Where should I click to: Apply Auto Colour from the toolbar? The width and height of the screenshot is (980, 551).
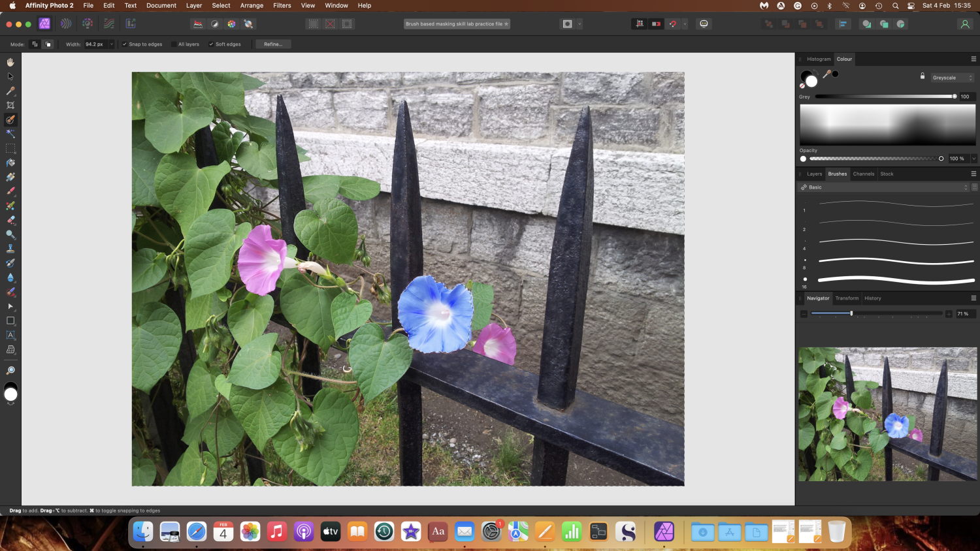[x=231, y=24]
